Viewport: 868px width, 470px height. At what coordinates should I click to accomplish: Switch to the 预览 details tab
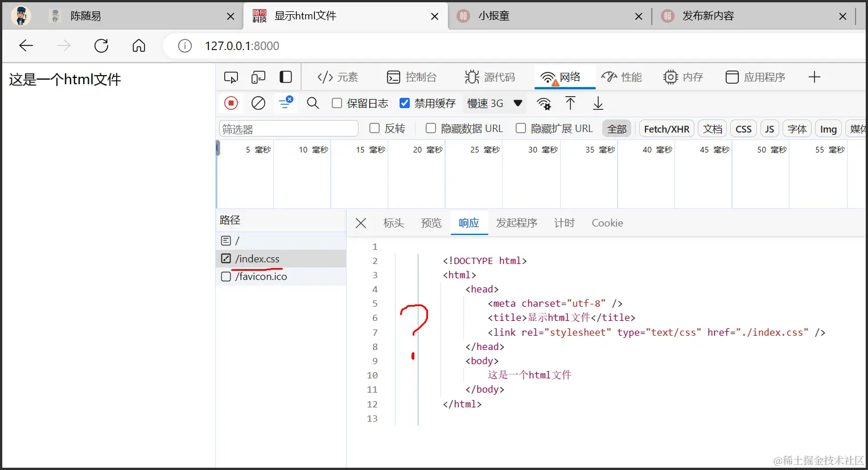coord(431,223)
